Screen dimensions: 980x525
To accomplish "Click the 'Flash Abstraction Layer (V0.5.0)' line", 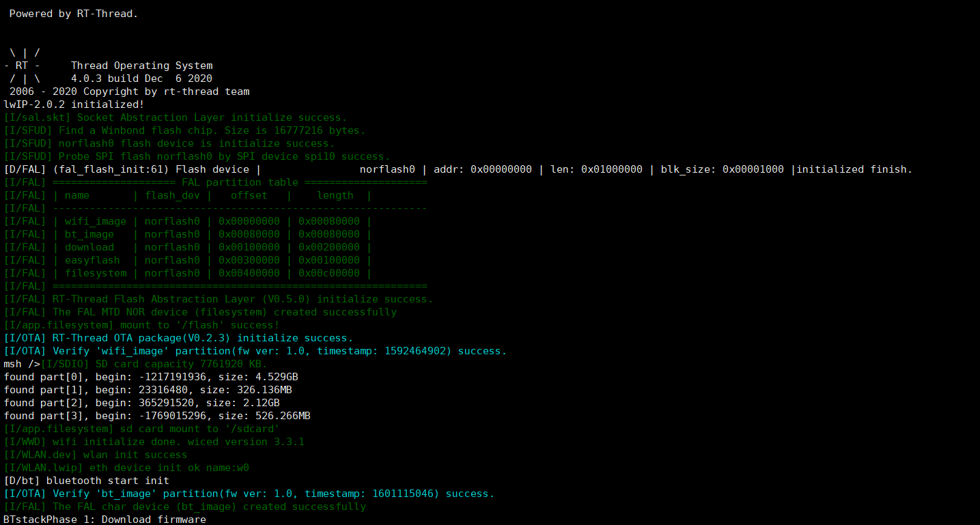I will [219, 299].
